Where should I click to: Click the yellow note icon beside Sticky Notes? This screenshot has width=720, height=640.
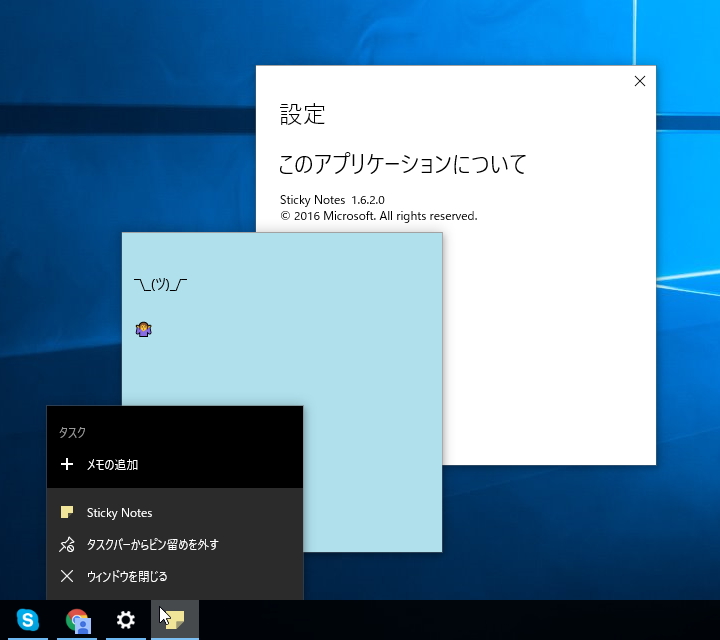[x=67, y=512]
